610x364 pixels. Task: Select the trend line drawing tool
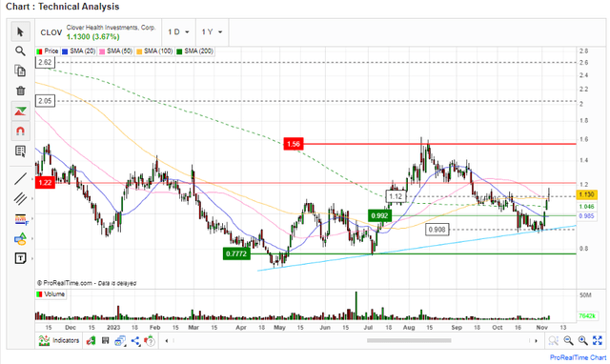point(20,179)
